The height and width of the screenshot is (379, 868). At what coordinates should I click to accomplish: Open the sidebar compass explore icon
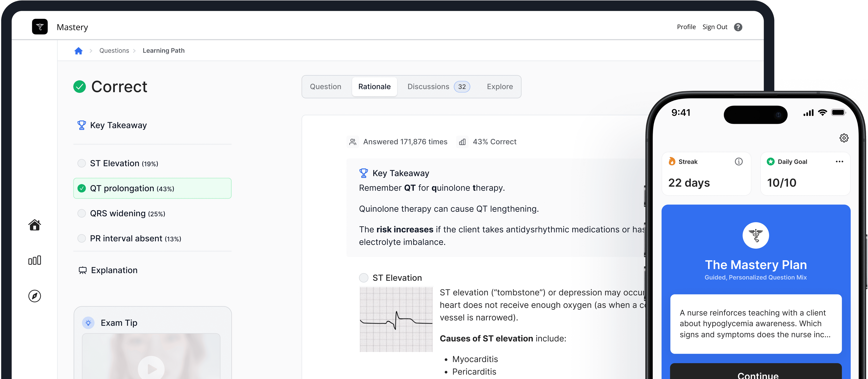[35, 296]
